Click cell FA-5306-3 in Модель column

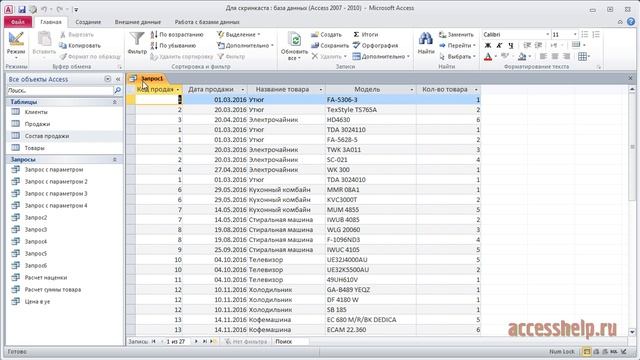pyautogui.click(x=371, y=100)
